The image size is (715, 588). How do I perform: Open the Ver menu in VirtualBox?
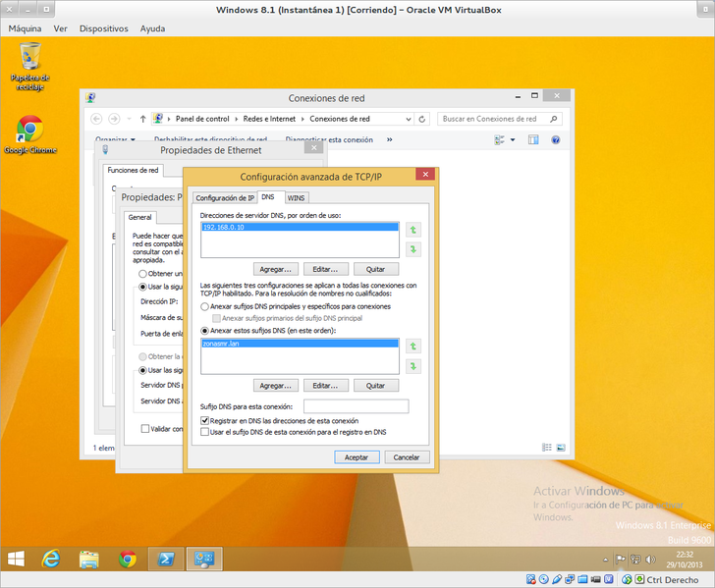pyautogui.click(x=60, y=28)
